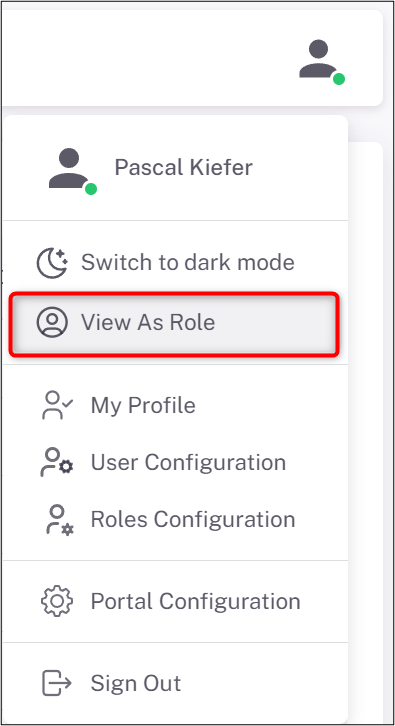
Task: Toggle the theme via Switch to dark mode
Action: (x=188, y=263)
